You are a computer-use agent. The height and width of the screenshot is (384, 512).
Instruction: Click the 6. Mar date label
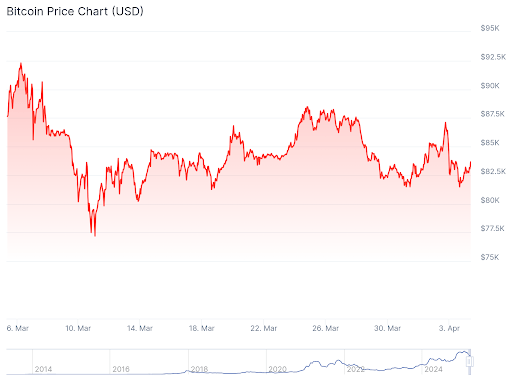(18, 328)
